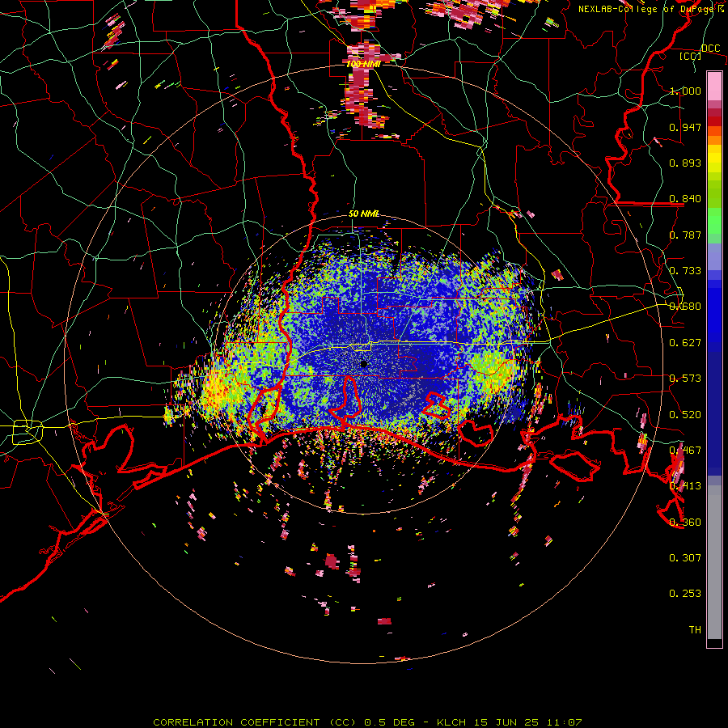The image size is (728, 728).
Task: Click the 100 NMI range ring label
Action: (x=363, y=64)
